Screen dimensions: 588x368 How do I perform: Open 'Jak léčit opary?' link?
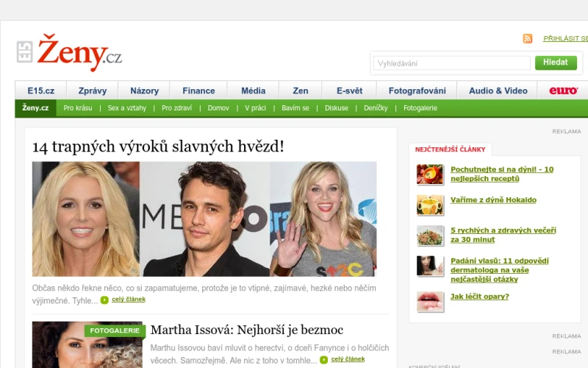point(480,297)
